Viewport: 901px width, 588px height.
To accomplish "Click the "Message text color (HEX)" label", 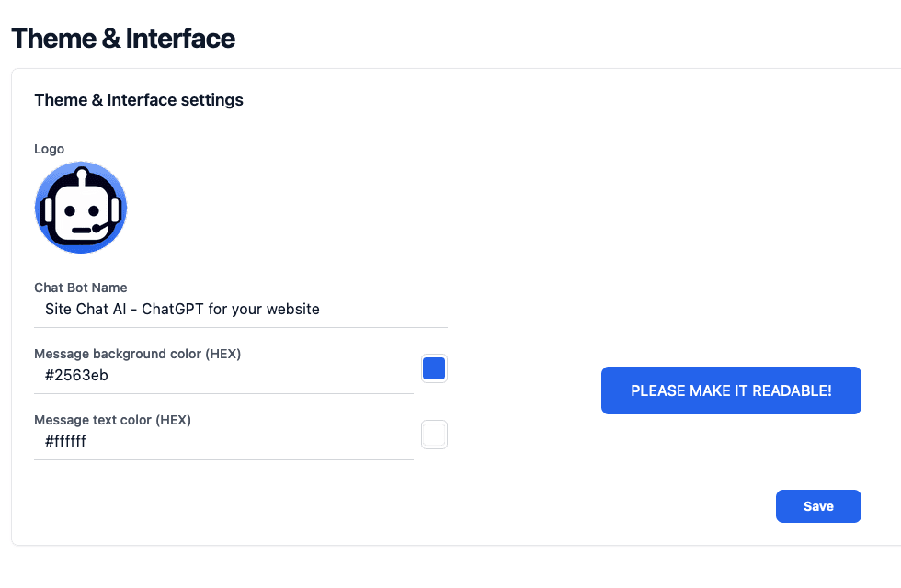I will 112,420.
